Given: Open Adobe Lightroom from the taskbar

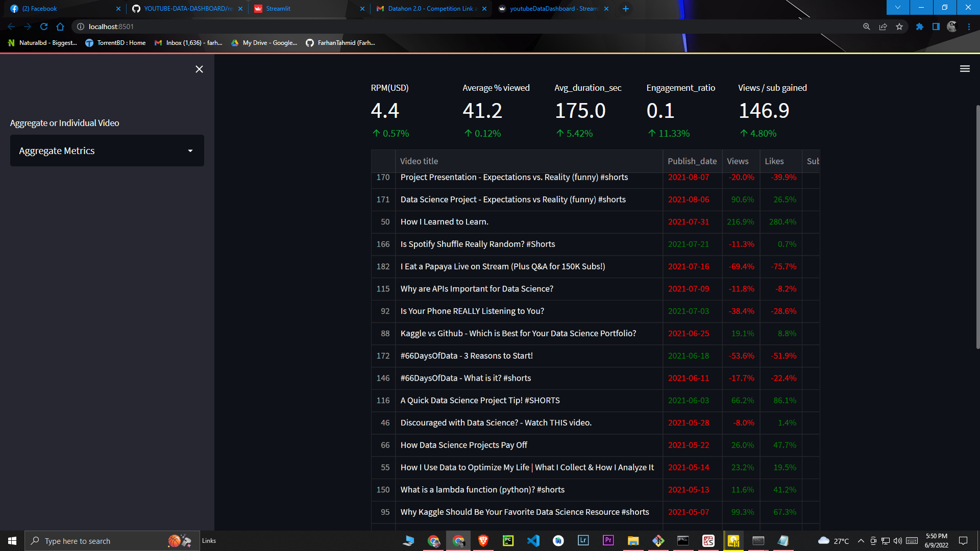Looking at the screenshot, I should [583, 541].
